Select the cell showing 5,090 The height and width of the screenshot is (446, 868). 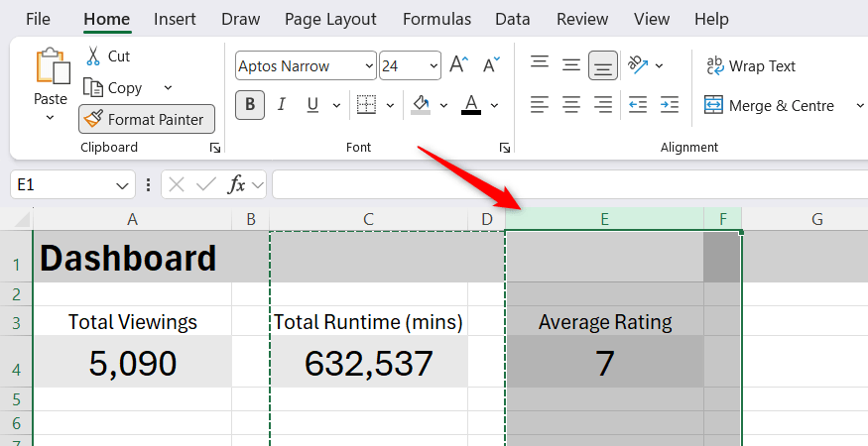[x=132, y=363]
